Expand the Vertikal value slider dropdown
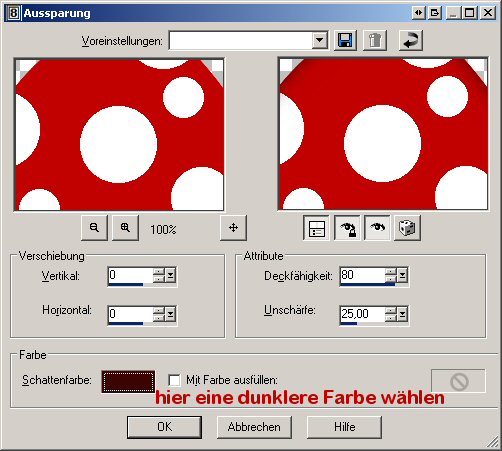This screenshot has width=502, height=451. click(171, 275)
